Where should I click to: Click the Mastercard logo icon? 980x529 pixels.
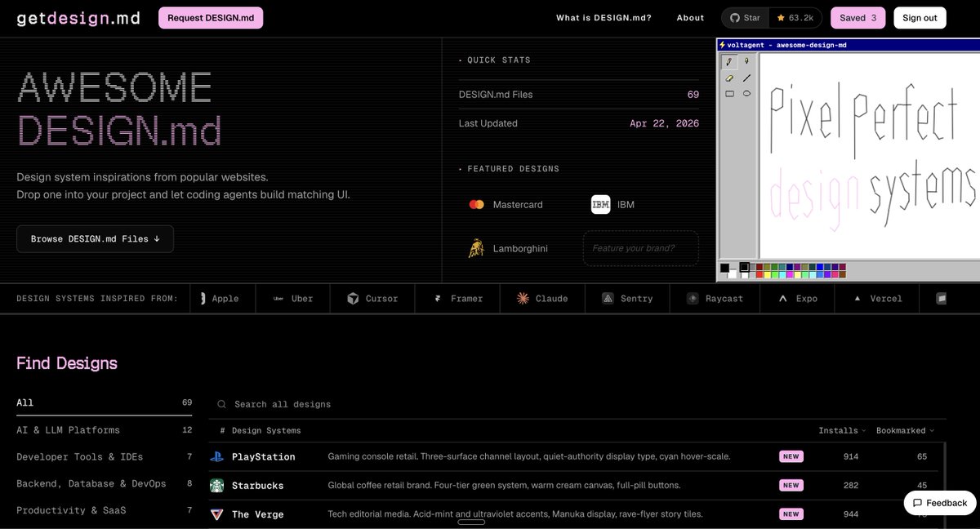477,205
